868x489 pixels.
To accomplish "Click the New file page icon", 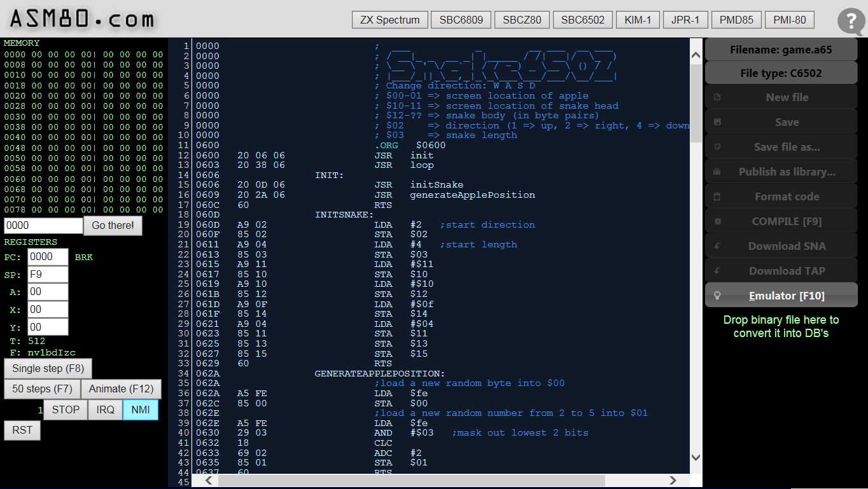I will (x=717, y=98).
